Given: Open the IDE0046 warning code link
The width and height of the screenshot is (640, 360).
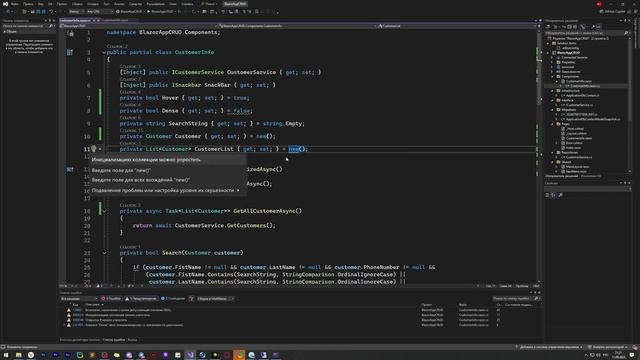Looking at the screenshot, I should (78, 320).
